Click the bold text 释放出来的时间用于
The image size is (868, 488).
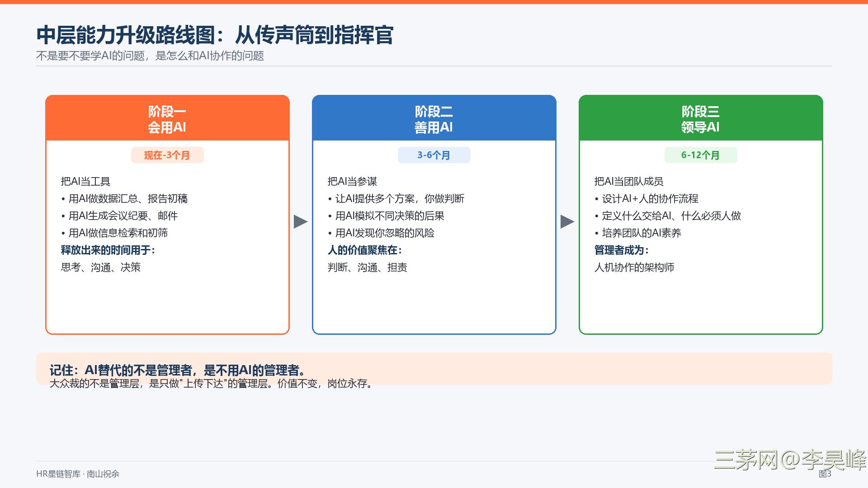click(108, 250)
